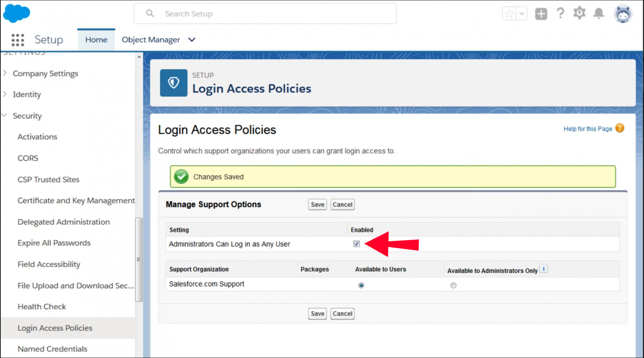Click inside the Search Setup field

(265, 13)
